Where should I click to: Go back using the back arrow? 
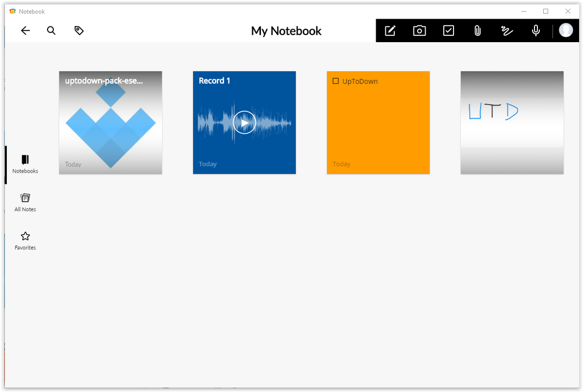click(25, 30)
